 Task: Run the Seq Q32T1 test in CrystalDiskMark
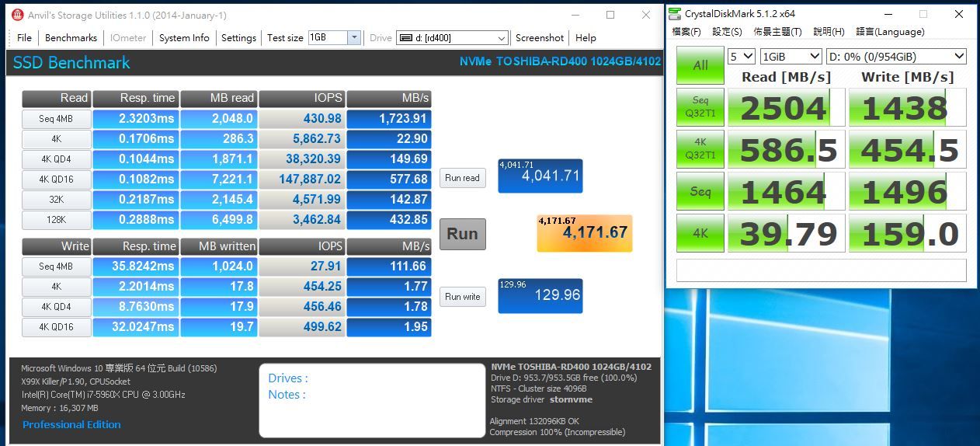click(x=700, y=107)
